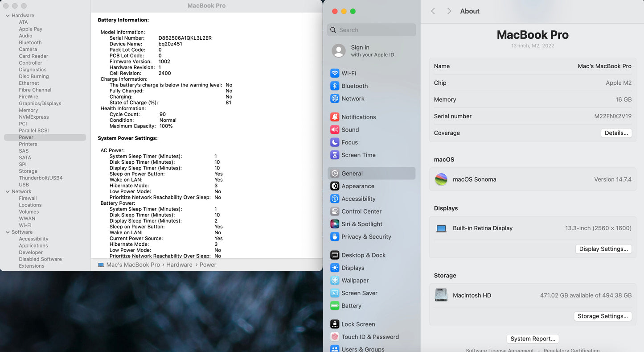Click the System Settings search field
644x352 pixels.
click(372, 30)
